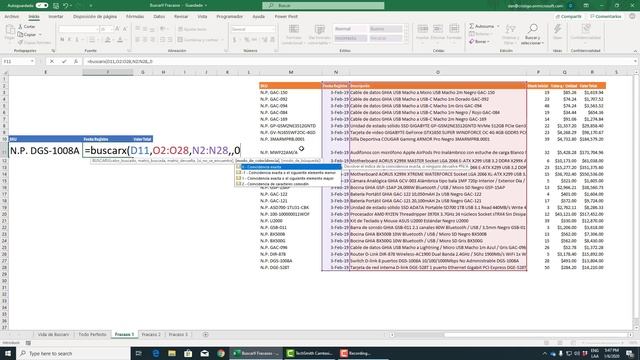
Task: Open the Copiar dropdown arrow
Action: click(40, 34)
